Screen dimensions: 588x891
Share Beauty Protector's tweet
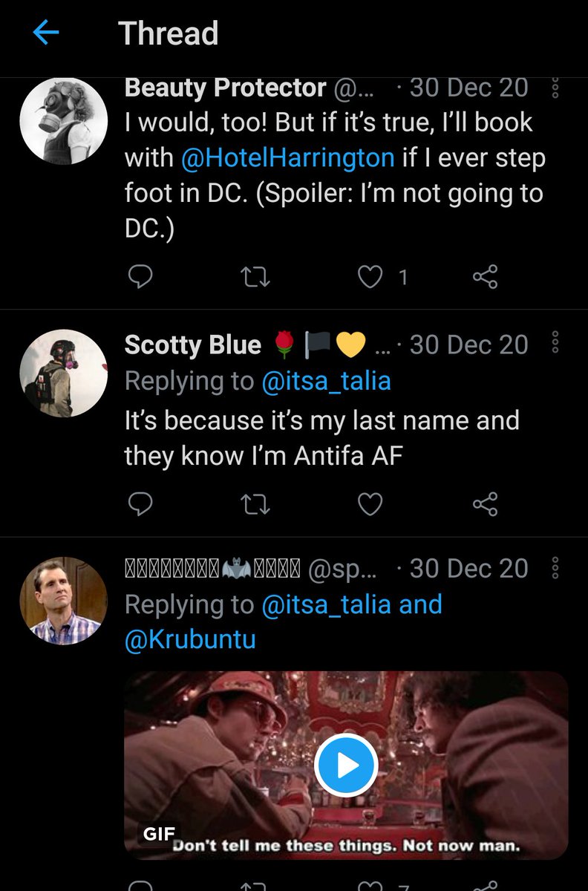[x=485, y=277]
